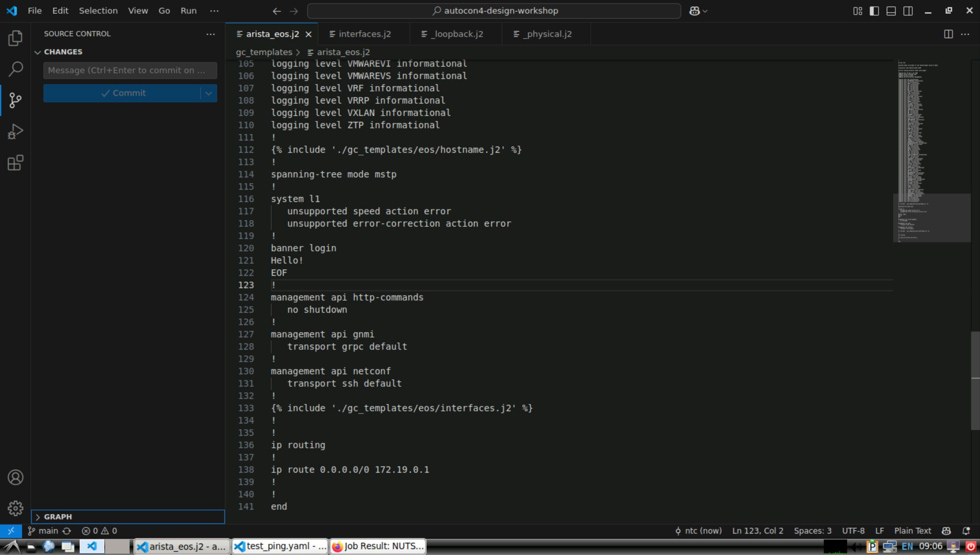This screenshot has width=980, height=555.
Task: Open the Extensions view
Action: (15, 163)
